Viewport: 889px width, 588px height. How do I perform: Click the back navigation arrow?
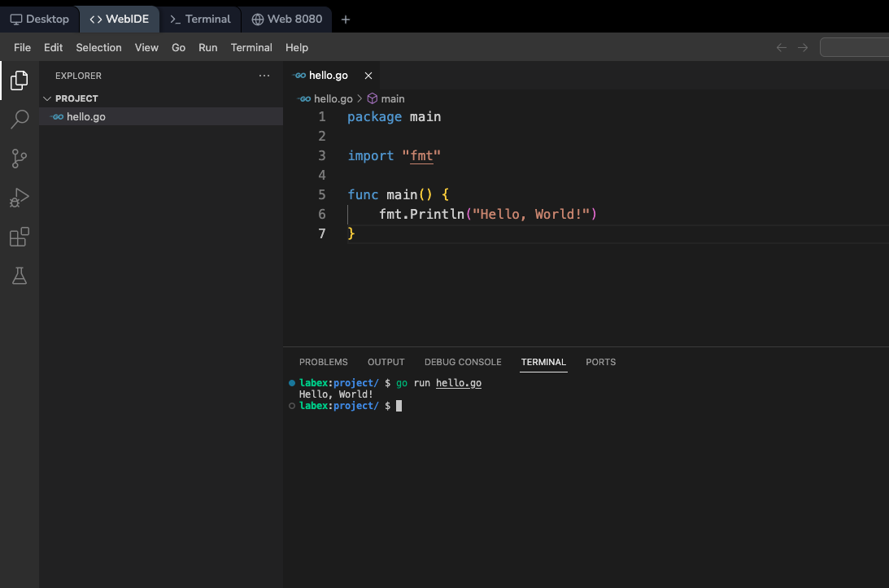[781, 47]
